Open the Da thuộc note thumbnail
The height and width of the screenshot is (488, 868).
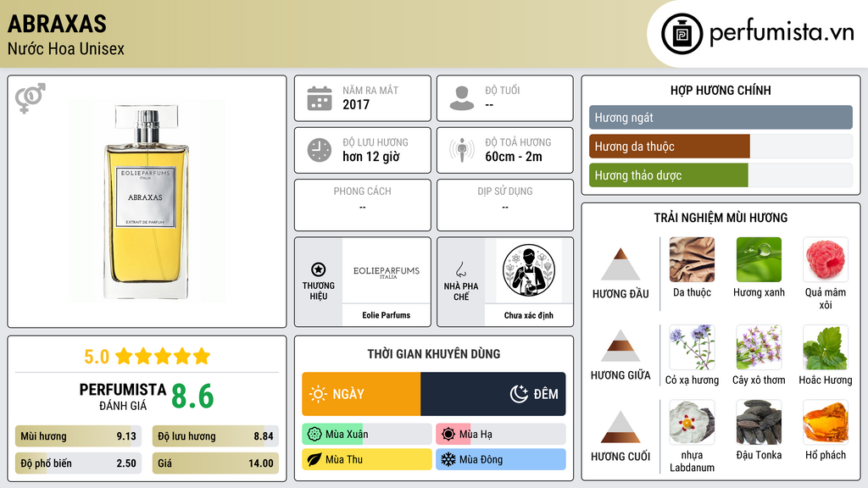coord(692,260)
